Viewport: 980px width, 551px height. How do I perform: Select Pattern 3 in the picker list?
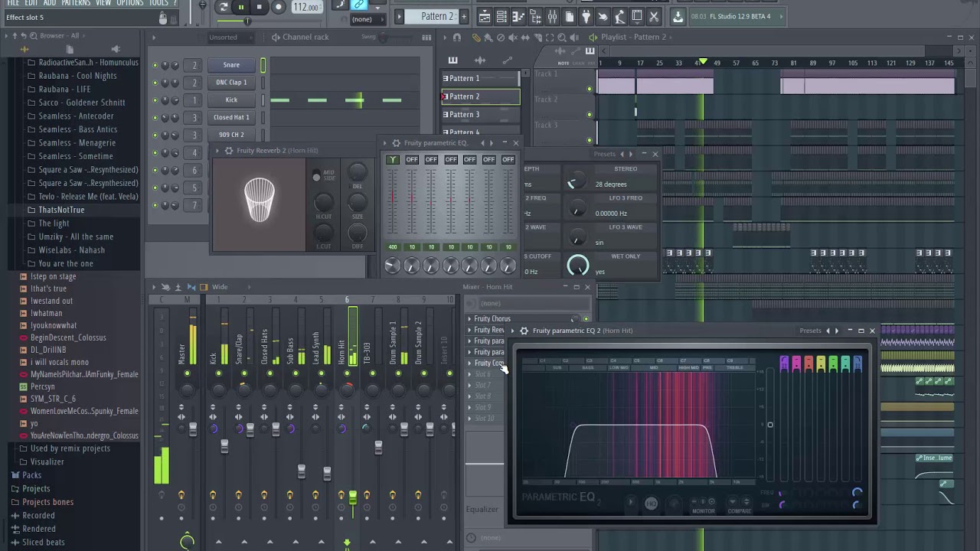tap(480, 114)
